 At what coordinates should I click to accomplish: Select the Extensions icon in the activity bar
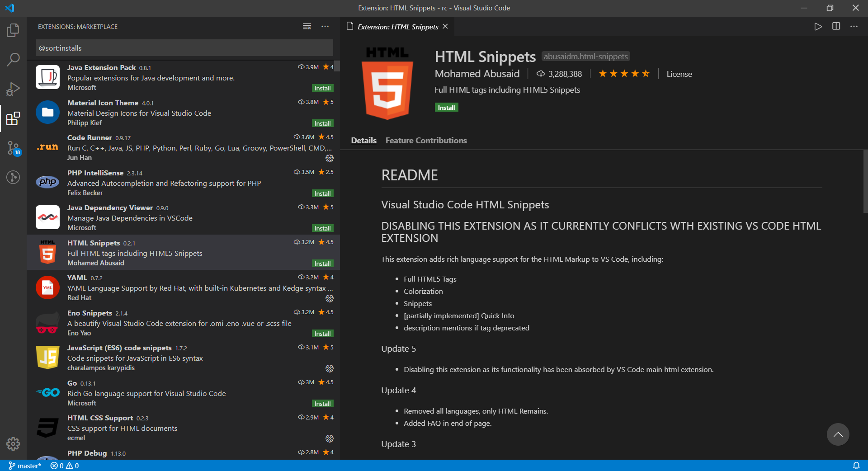[13, 119]
